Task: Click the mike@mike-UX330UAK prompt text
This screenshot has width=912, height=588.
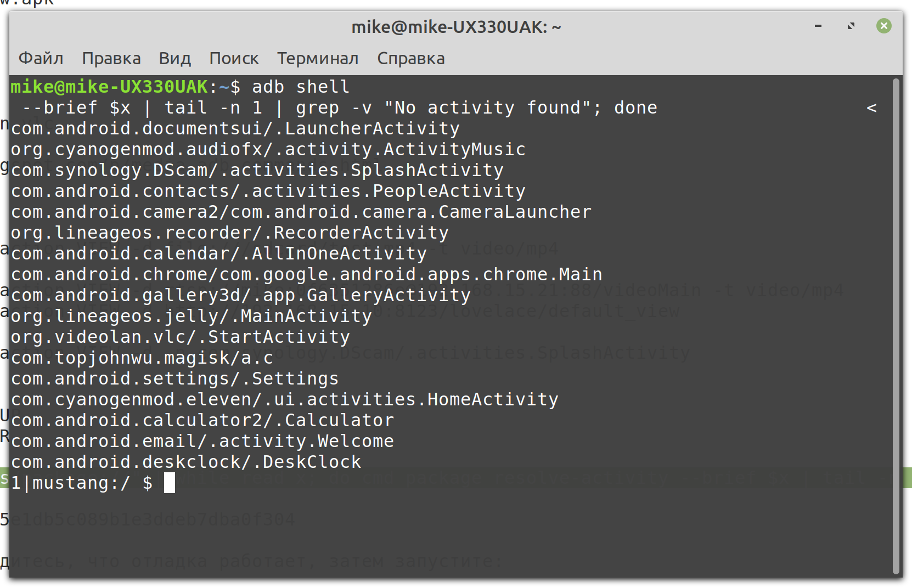Action: tap(109, 87)
